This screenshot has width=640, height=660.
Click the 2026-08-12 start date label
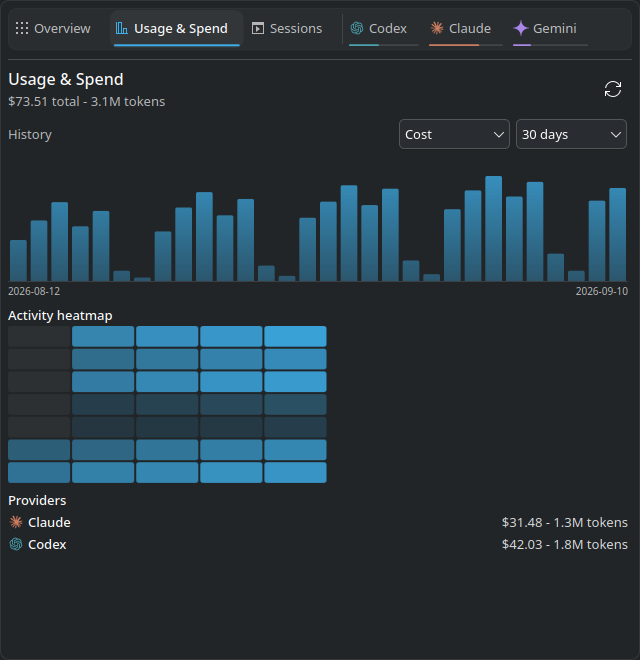pyautogui.click(x=34, y=291)
